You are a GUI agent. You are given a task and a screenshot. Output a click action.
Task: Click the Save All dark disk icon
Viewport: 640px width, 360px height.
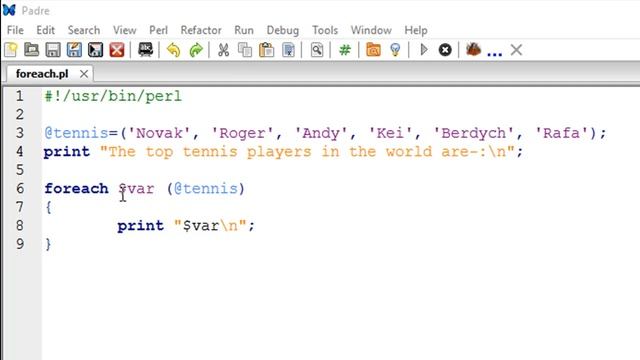point(96,50)
